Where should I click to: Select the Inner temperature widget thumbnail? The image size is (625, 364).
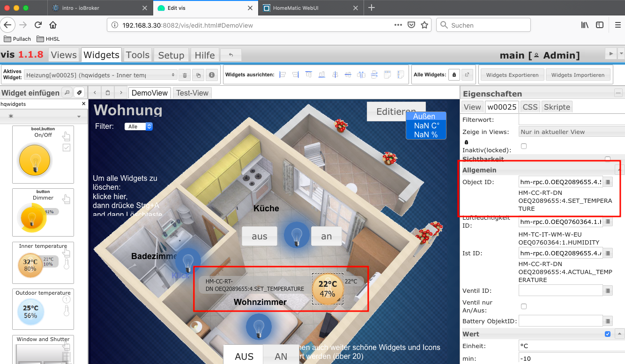pyautogui.click(x=43, y=263)
